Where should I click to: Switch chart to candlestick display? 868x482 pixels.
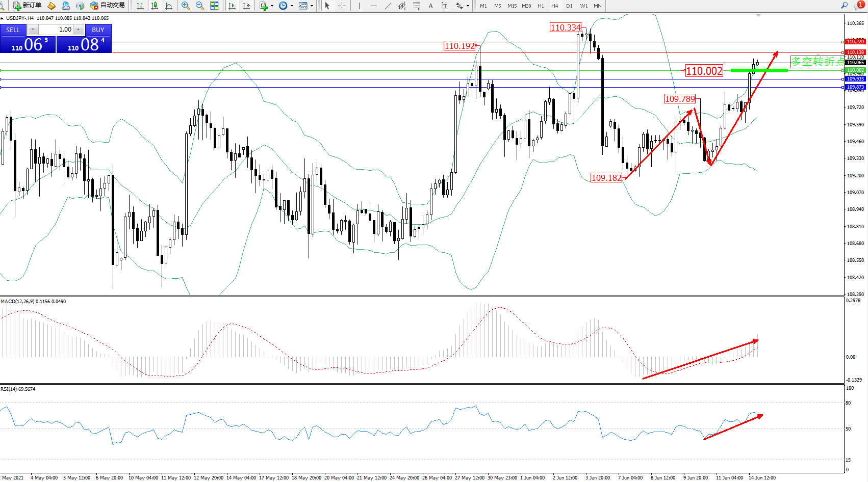pos(155,6)
